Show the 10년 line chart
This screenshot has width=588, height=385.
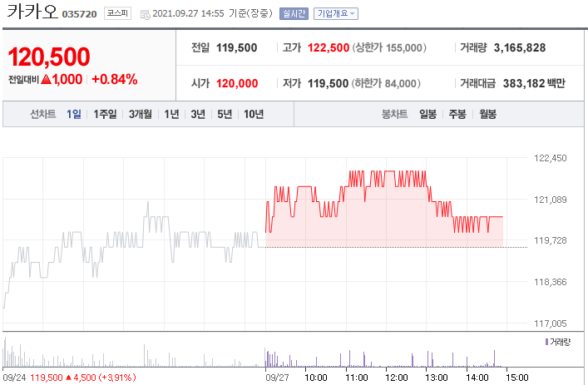[x=254, y=114]
